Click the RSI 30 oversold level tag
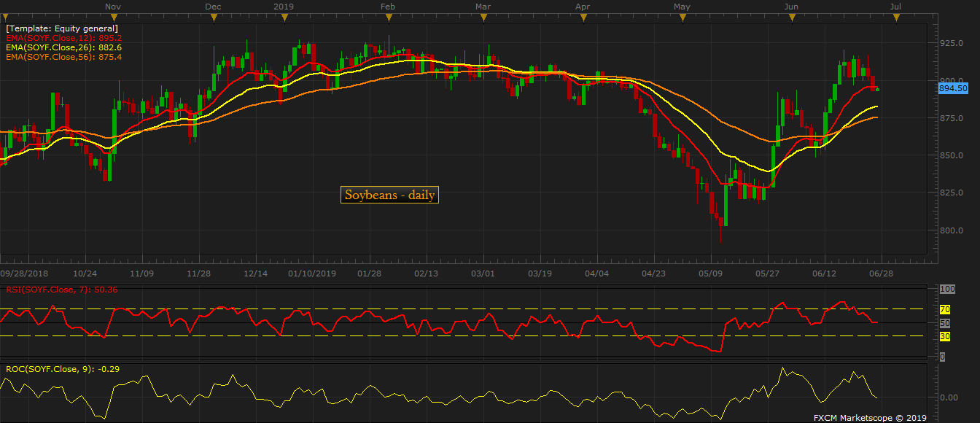980x423 pixels. point(943,336)
